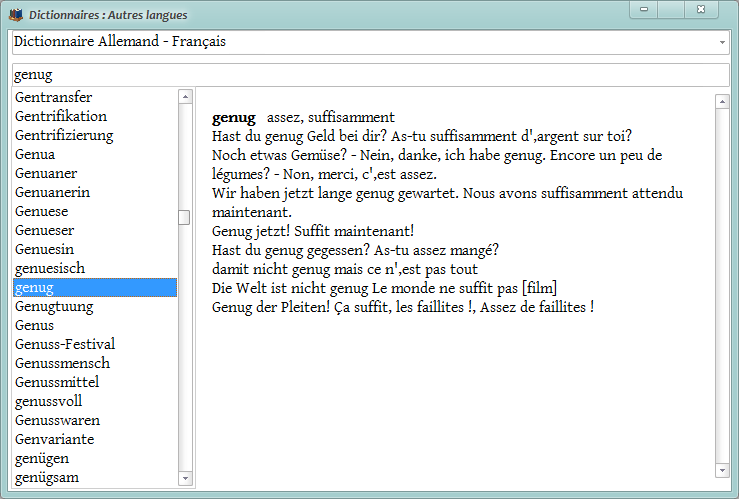Select Genugtuung below the highlighted word
Viewport: 739px width, 499px height.
point(95,306)
